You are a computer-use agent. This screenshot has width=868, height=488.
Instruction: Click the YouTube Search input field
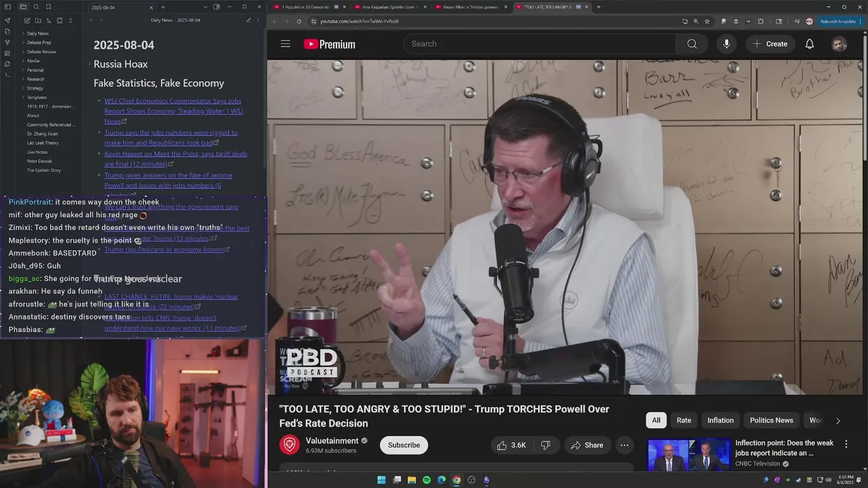coord(540,43)
